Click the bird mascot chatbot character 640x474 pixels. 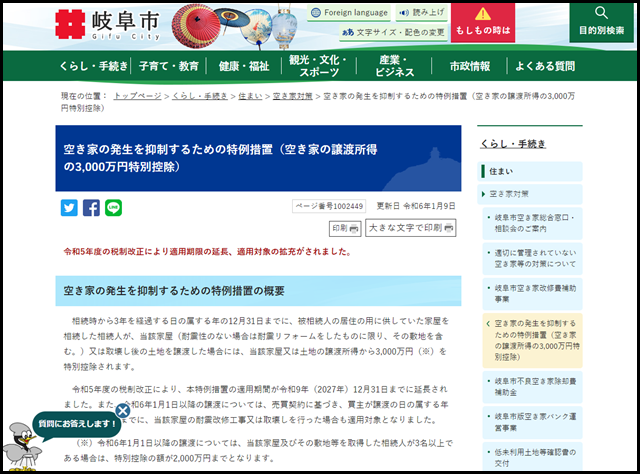click(x=22, y=446)
